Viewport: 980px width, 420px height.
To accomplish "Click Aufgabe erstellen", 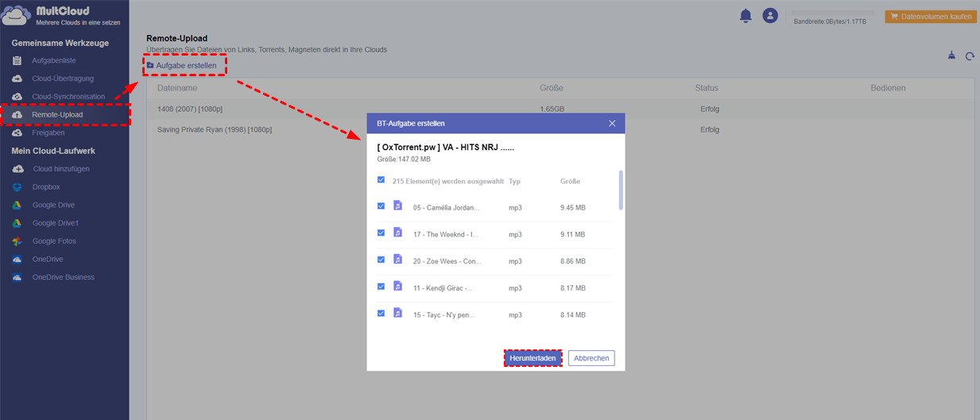I will pos(182,65).
